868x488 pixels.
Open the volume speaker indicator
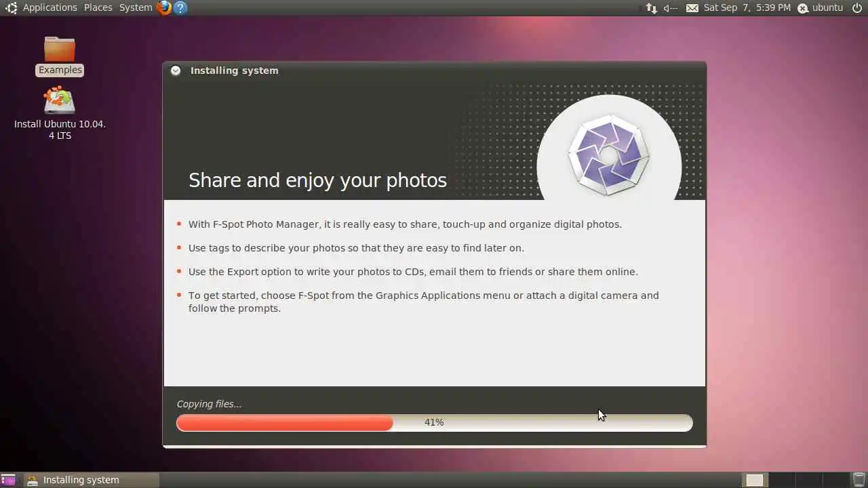670,7
